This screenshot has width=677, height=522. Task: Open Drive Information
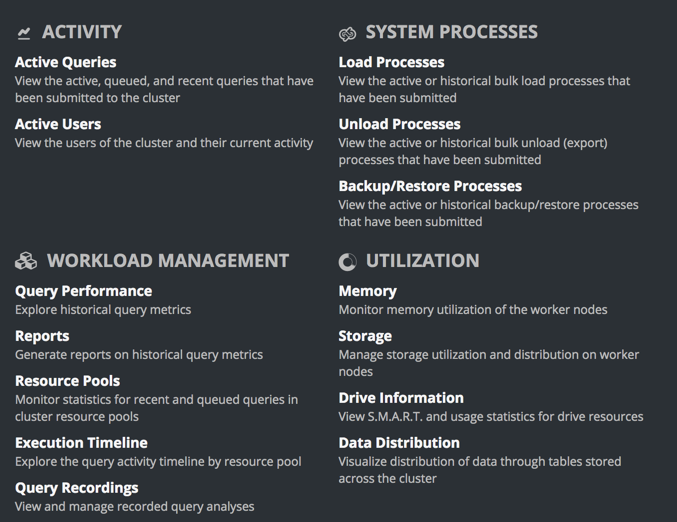[x=401, y=398]
